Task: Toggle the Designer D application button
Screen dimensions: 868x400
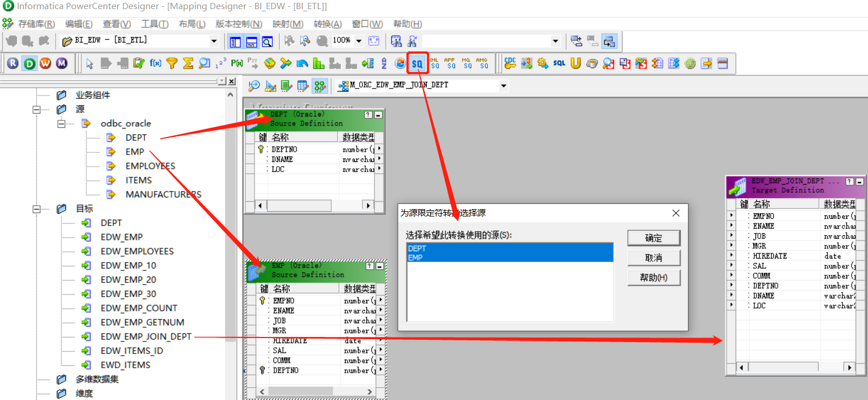Action: [x=30, y=64]
